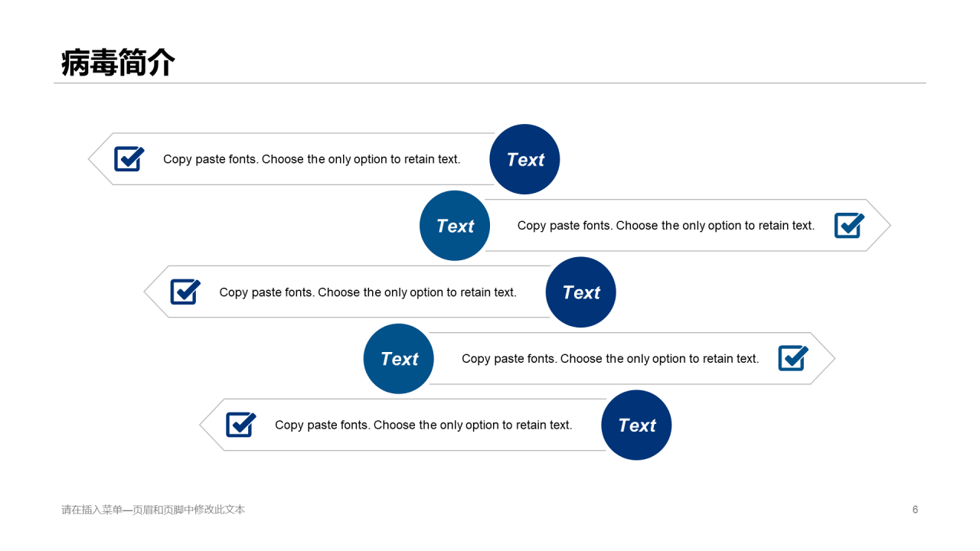980x551 pixels.
Task: Select the checkmark icon in the fourth banner
Action: pyautogui.click(x=793, y=358)
